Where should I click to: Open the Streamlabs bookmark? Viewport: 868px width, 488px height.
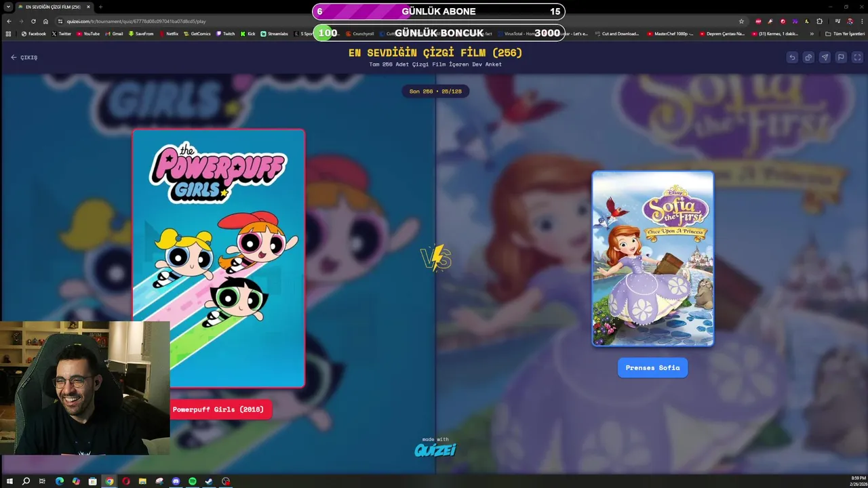(275, 33)
